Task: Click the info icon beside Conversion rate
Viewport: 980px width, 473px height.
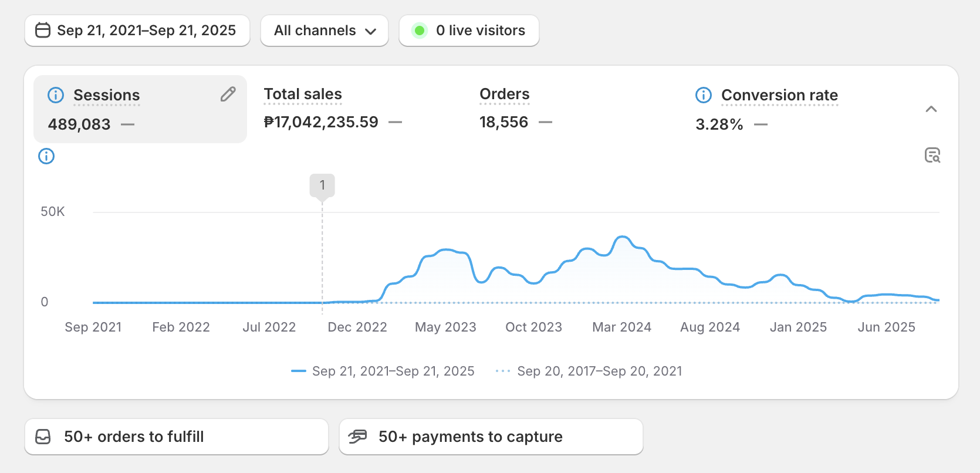Action: pyautogui.click(x=703, y=95)
